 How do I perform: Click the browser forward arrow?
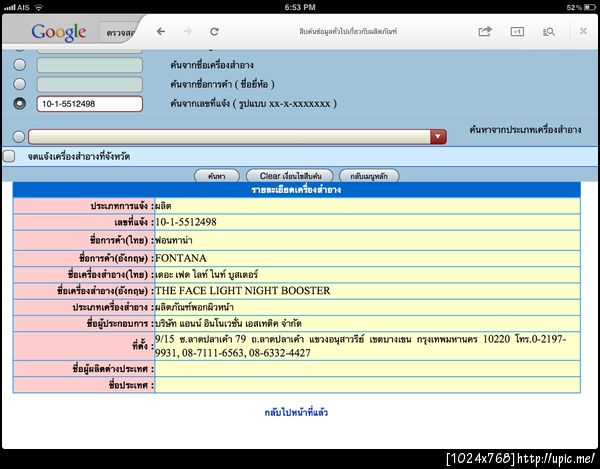[188, 31]
